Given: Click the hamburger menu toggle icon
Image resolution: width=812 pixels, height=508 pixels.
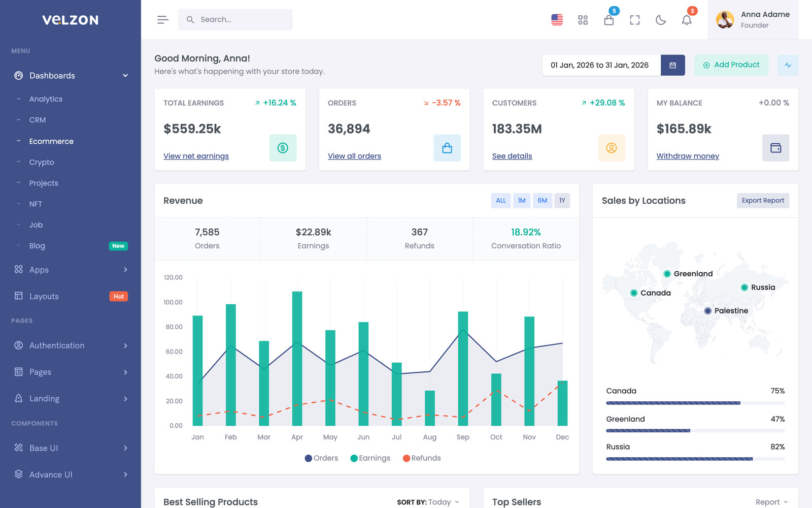Looking at the screenshot, I should (162, 20).
